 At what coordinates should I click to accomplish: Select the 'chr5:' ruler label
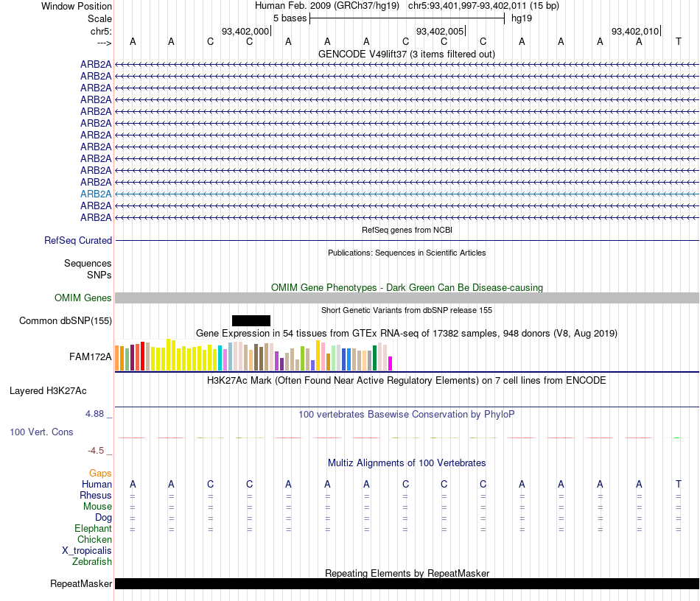pyautogui.click(x=101, y=31)
